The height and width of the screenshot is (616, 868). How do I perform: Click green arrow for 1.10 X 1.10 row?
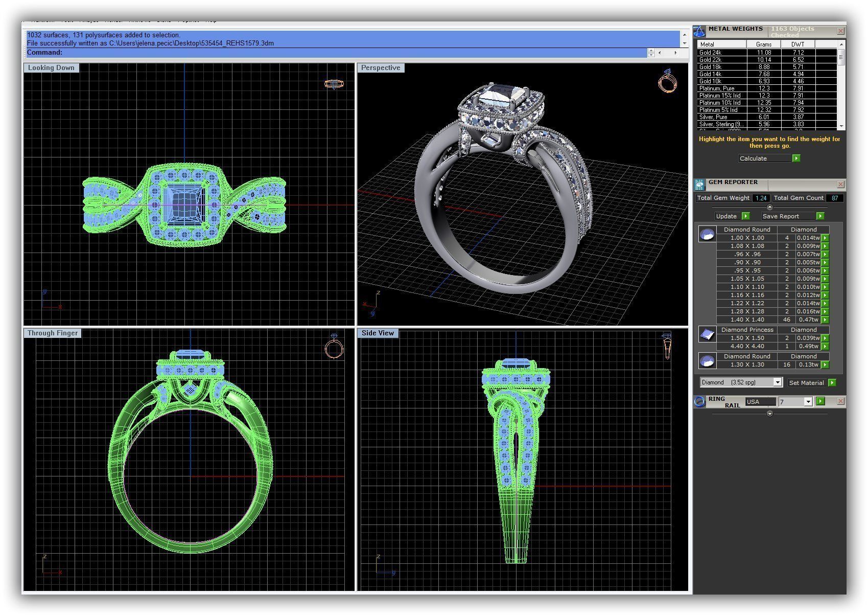pos(825,287)
